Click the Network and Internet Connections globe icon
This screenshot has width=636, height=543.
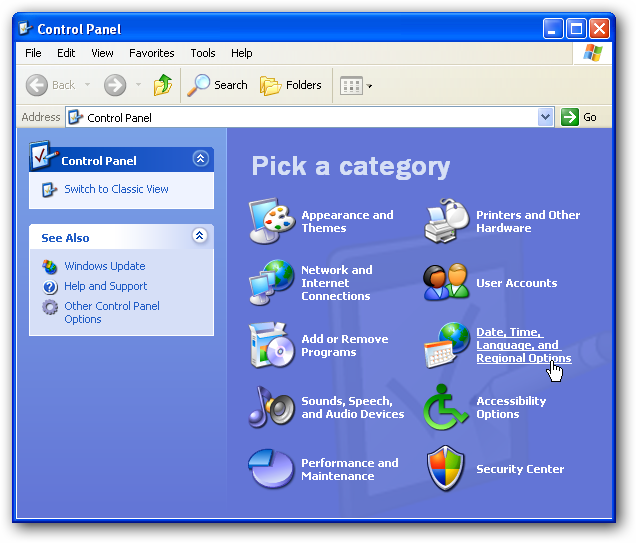[272, 283]
